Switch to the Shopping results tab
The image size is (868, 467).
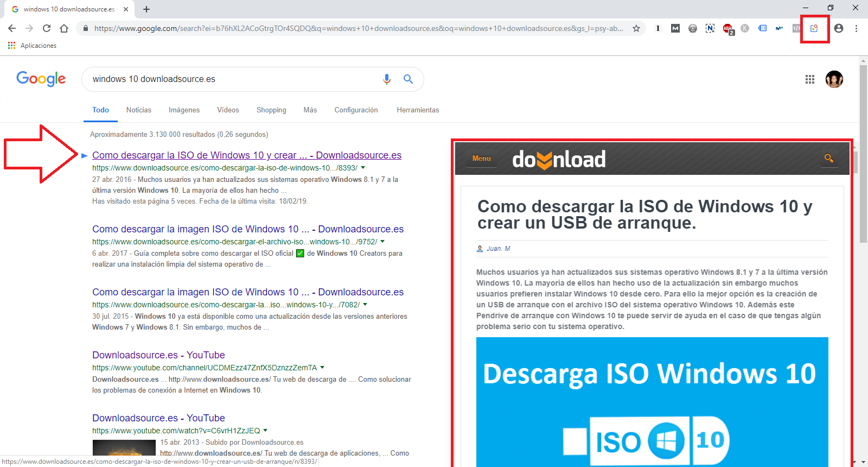pyautogui.click(x=271, y=110)
